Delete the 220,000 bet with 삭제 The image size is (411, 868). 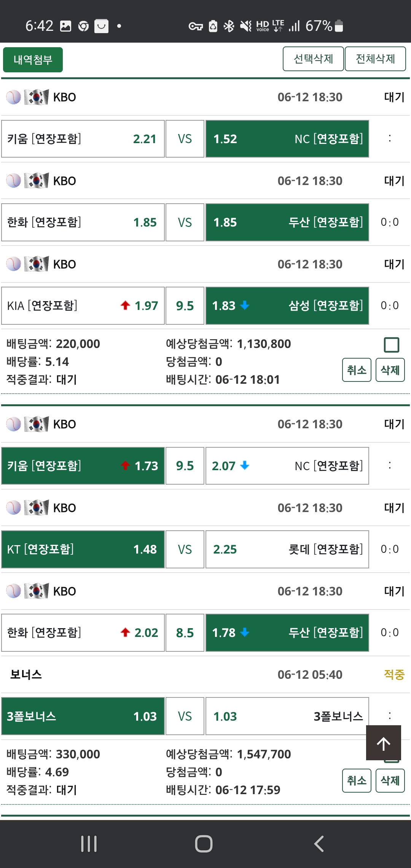point(390,370)
